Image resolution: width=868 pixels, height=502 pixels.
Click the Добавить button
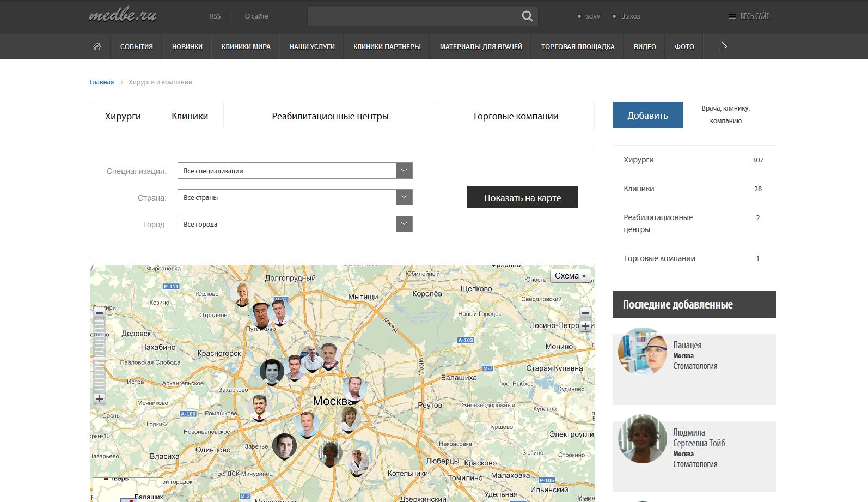pos(648,115)
